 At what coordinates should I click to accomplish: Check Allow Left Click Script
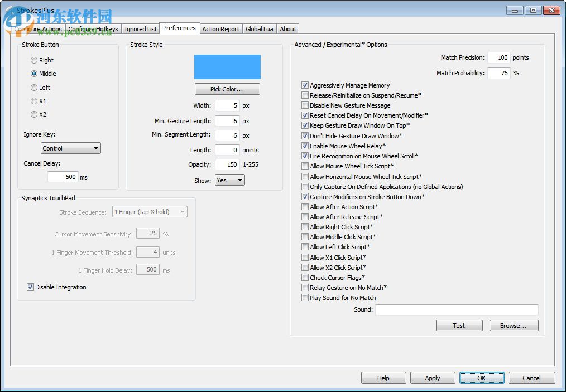click(x=305, y=247)
